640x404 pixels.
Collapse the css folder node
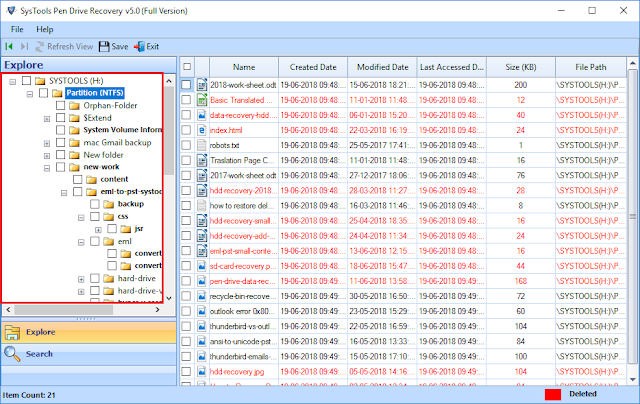point(81,218)
